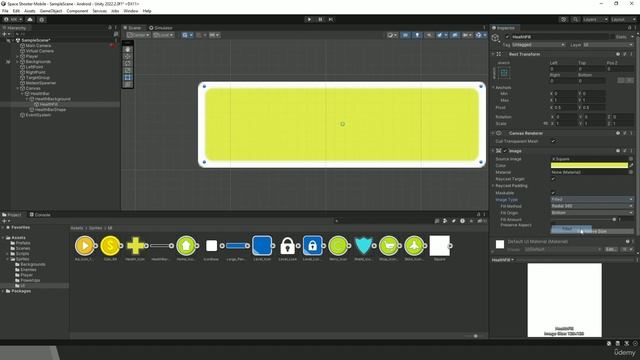Switch to the Console tab
The height and width of the screenshot is (360, 640).
pyautogui.click(x=40, y=214)
